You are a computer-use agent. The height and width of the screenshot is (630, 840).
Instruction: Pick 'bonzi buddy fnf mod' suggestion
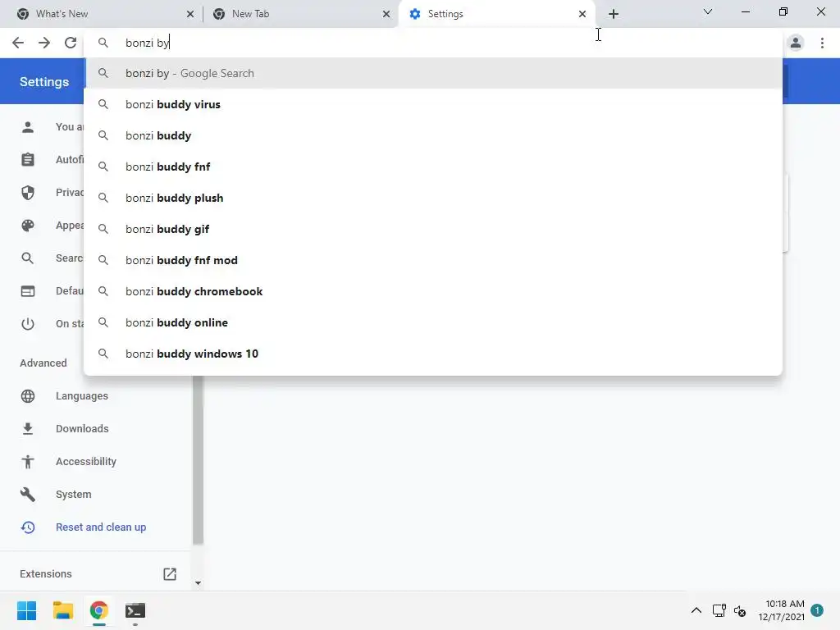coord(432,260)
